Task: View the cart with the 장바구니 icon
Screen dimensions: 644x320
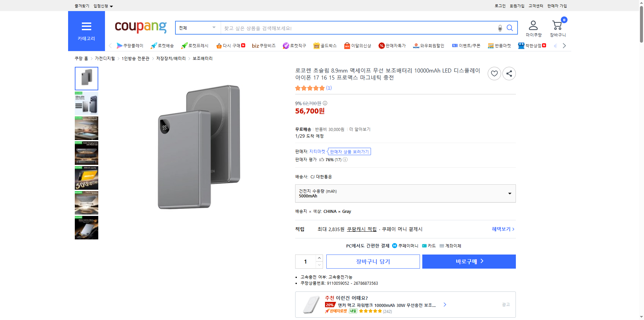Action: coord(557,24)
